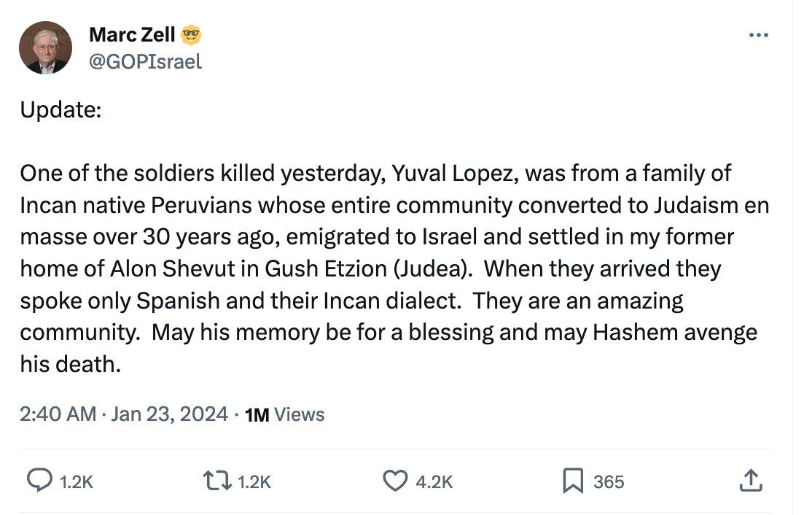Click the 365 bookmarks count
This screenshot has width=812, height=515.
(609, 481)
